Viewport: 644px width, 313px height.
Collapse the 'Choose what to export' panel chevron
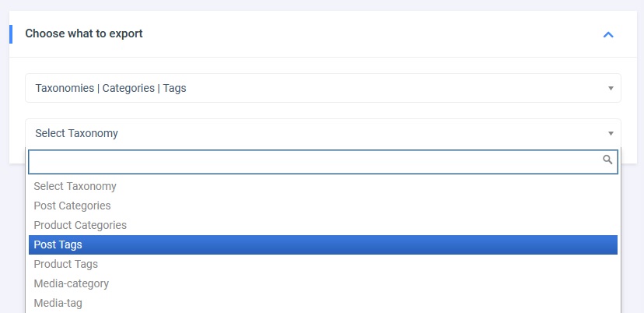coord(608,34)
